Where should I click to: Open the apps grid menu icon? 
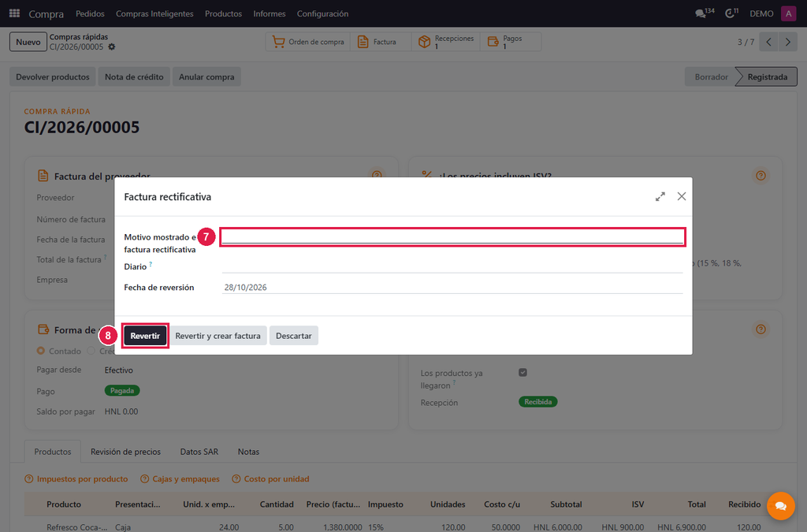point(14,13)
